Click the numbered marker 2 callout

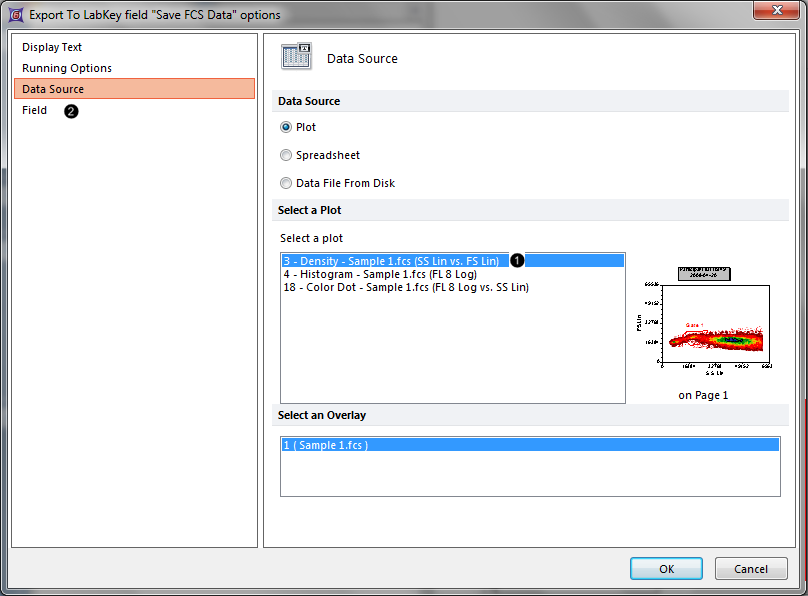tap(71, 111)
